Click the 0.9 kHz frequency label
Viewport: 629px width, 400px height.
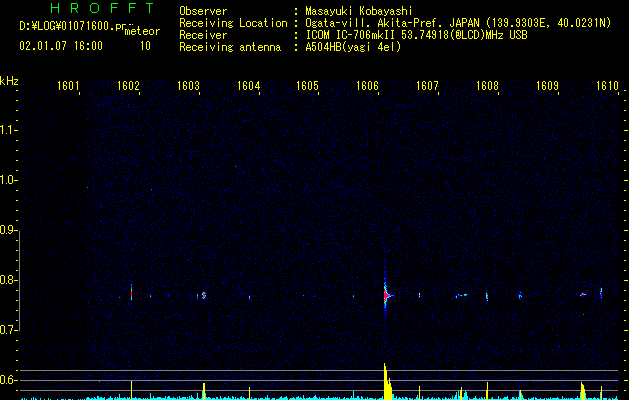[8, 230]
